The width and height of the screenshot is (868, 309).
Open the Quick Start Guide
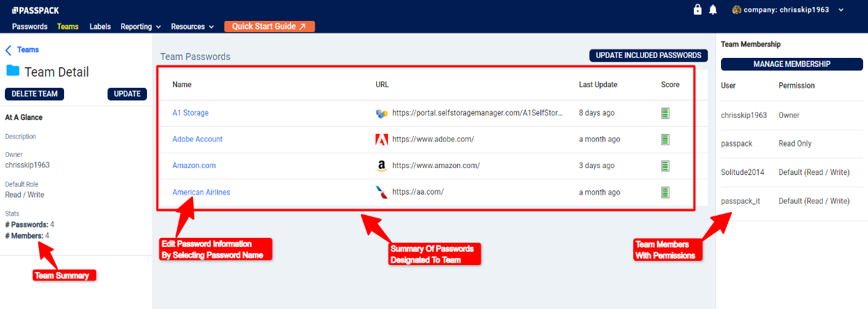pyautogui.click(x=270, y=27)
